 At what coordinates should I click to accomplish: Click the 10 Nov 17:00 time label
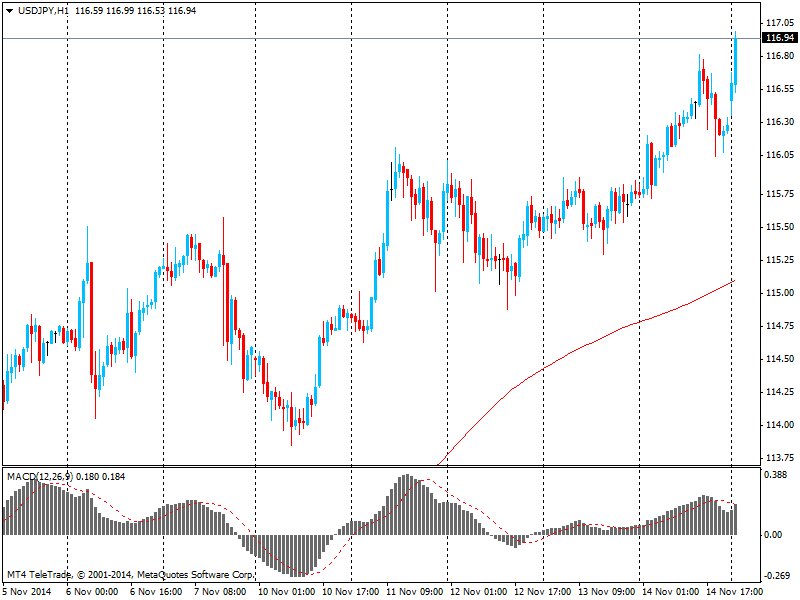(x=351, y=592)
